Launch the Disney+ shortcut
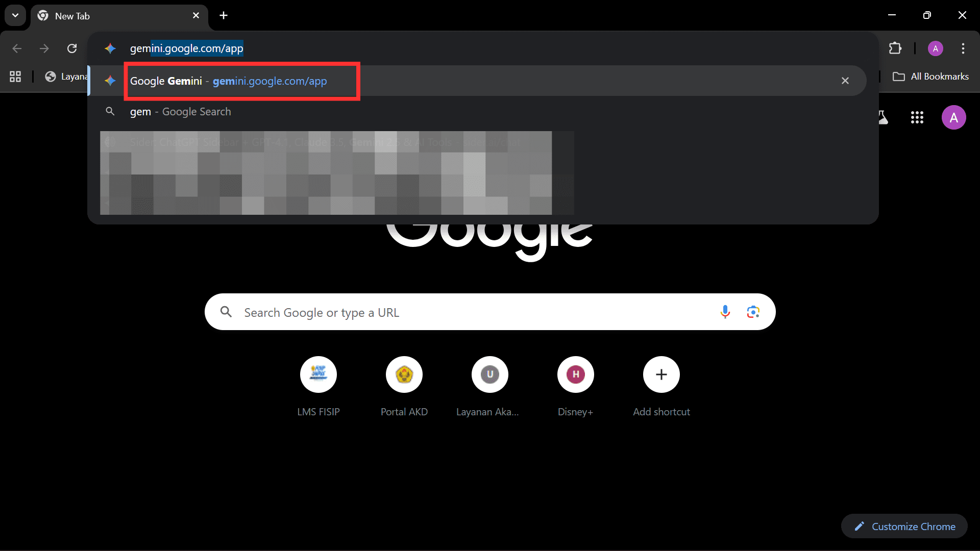The height and width of the screenshot is (551, 980). pyautogui.click(x=575, y=374)
